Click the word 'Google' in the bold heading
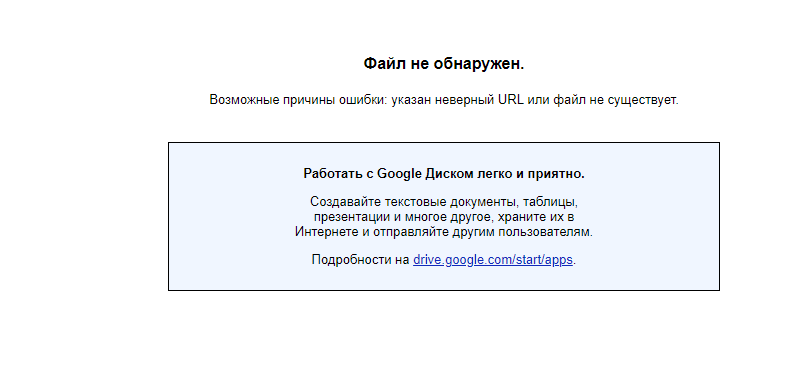 (x=399, y=174)
